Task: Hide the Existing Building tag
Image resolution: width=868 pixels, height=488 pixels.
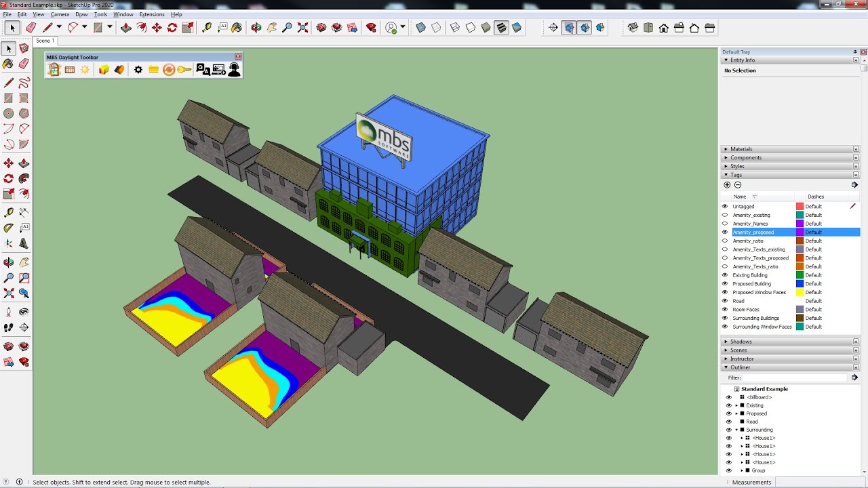Action: coord(725,275)
